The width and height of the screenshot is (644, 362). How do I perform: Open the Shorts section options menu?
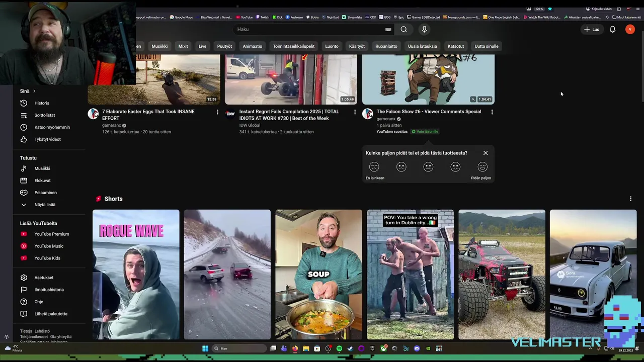click(x=630, y=199)
